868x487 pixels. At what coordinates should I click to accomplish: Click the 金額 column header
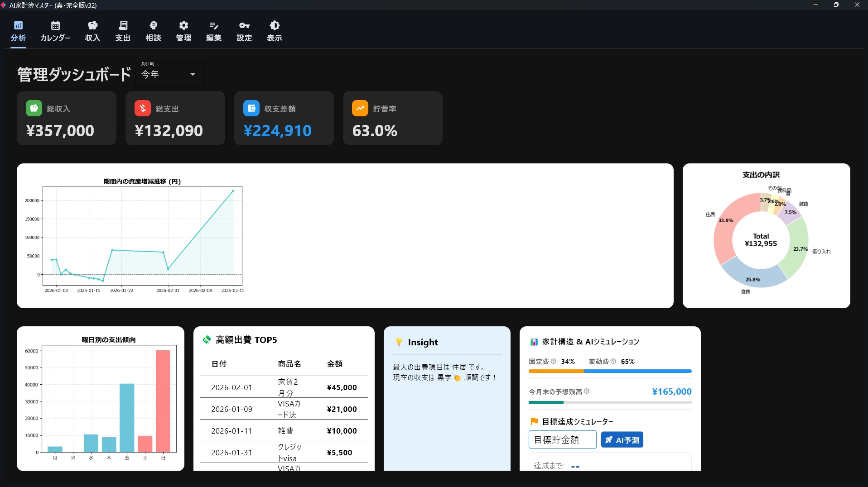click(x=335, y=364)
